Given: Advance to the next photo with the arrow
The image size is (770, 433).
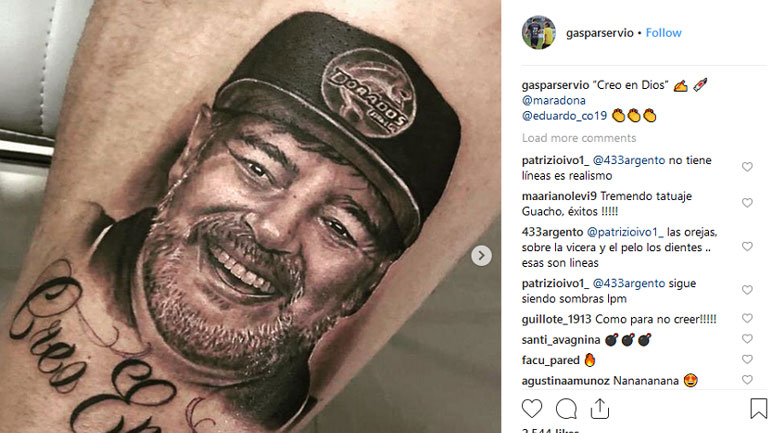Looking at the screenshot, I should (x=481, y=255).
